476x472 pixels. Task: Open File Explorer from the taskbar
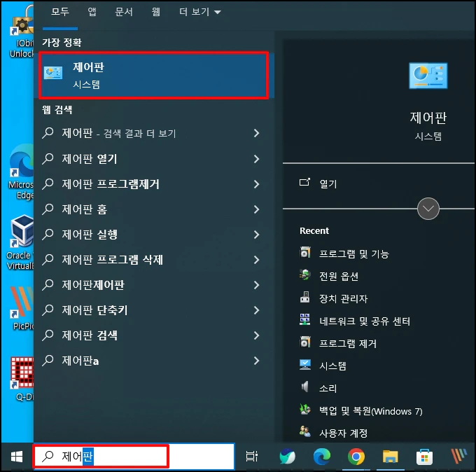tap(391, 457)
